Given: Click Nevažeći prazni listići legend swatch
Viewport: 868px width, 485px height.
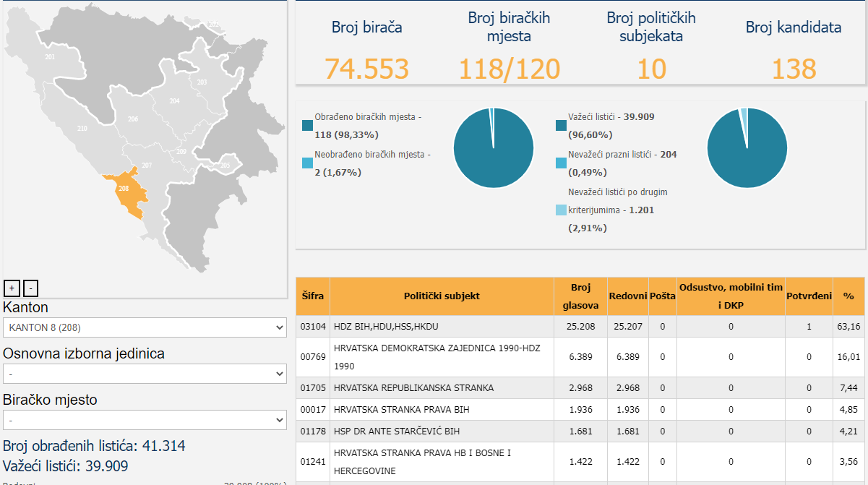Looking at the screenshot, I should point(561,163).
